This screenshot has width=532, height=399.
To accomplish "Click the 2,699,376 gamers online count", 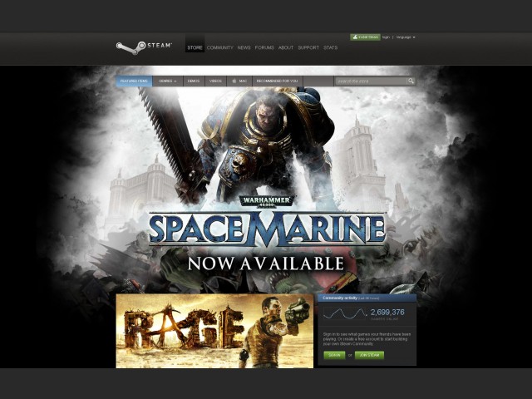I will coord(387,313).
